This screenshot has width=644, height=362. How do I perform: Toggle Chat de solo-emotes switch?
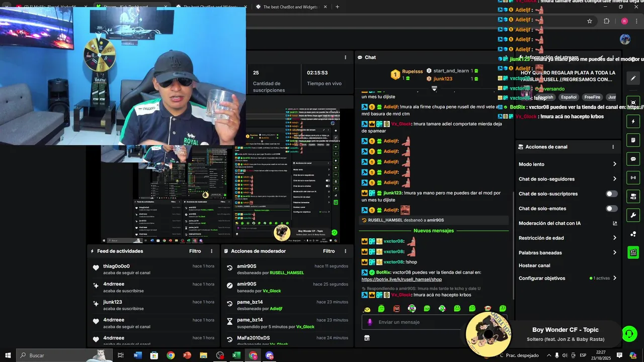[x=611, y=209]
